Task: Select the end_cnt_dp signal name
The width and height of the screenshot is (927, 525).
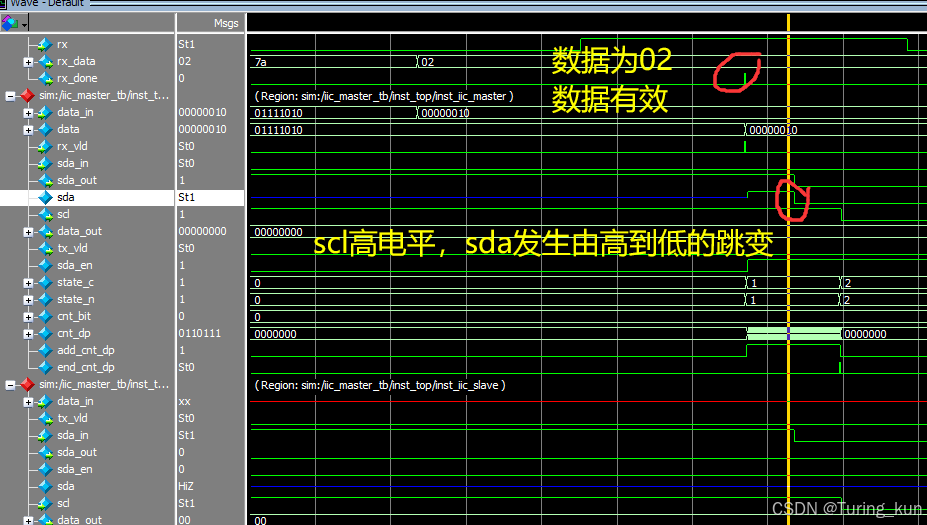Action: tap(86, 368)
